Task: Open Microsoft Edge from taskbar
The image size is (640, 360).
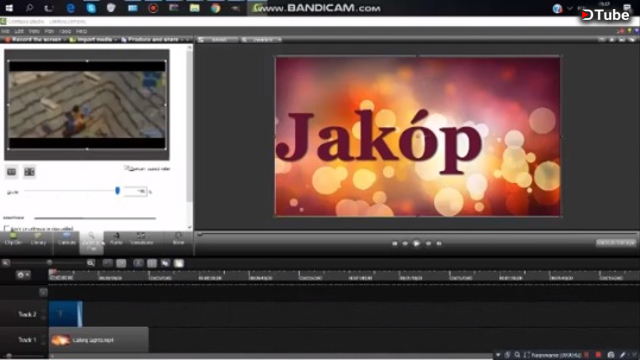Action: point(71,8)
